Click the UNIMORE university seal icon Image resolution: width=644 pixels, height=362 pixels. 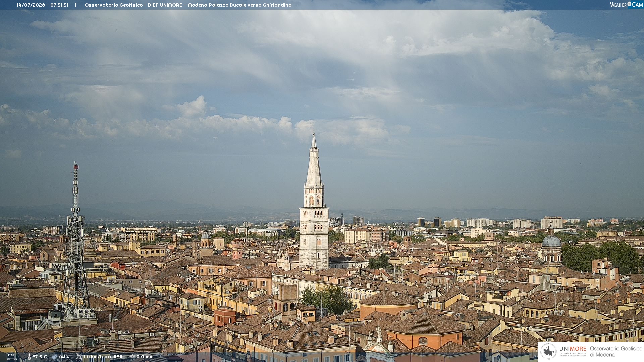coord(548,352)
